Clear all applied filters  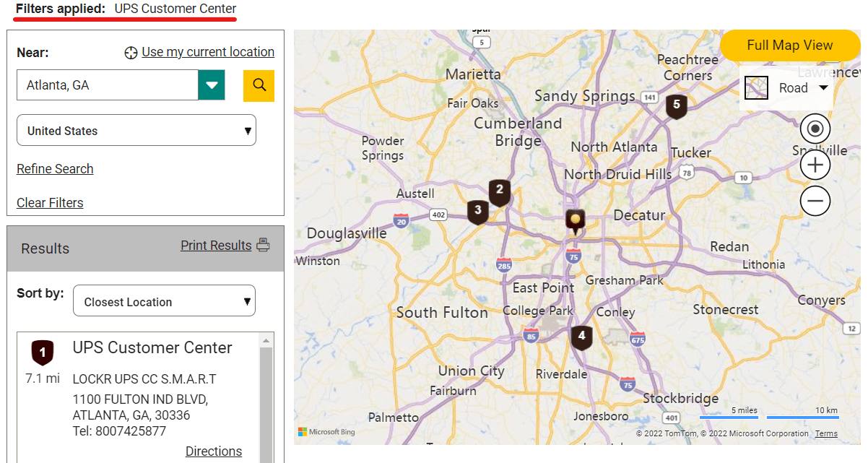coord(49,202)
